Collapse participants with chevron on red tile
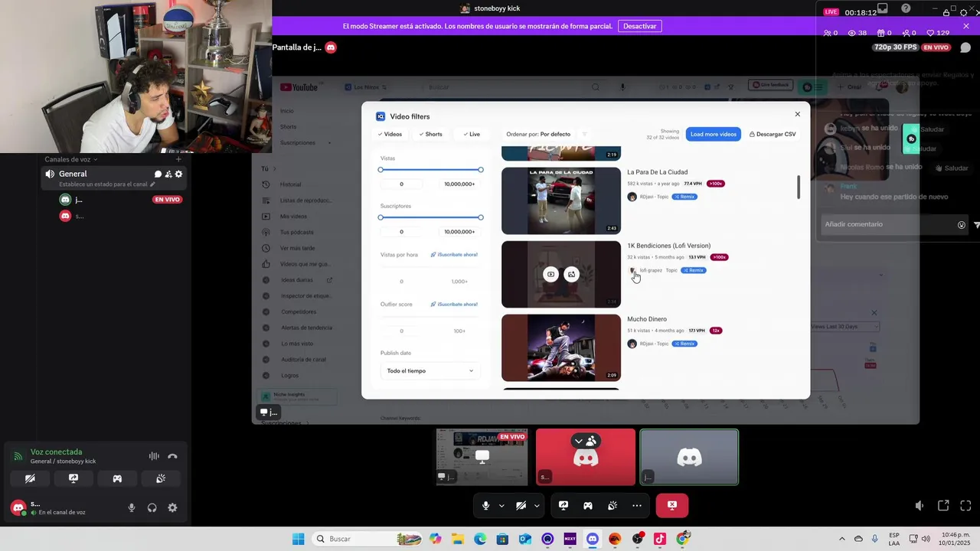 click(579, 441)
